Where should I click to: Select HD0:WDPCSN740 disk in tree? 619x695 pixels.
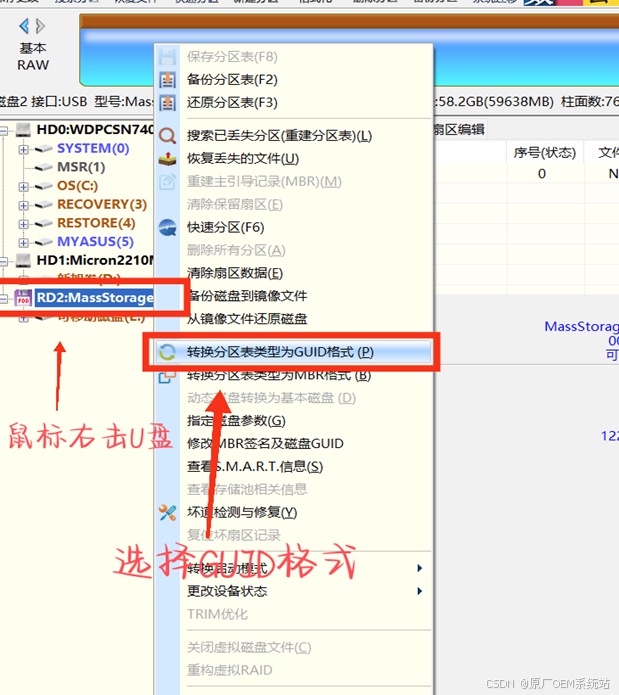(95, 129)
